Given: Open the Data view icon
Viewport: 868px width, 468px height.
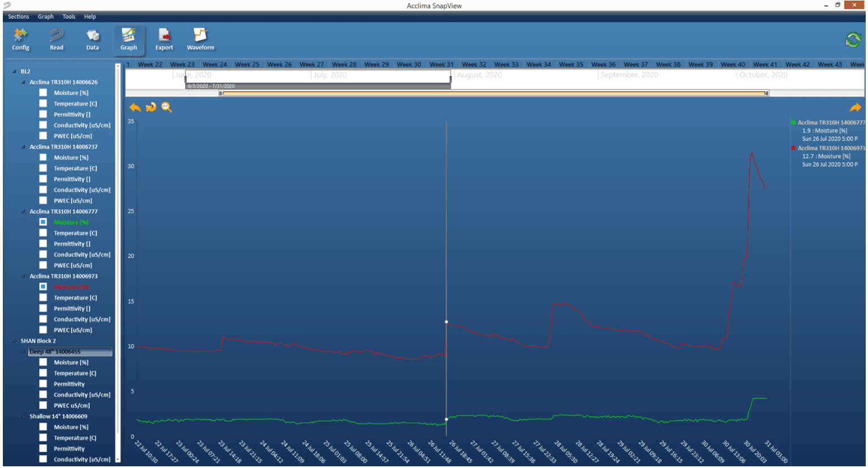Looking at the screenshot, I should click(x=93, y=40).
